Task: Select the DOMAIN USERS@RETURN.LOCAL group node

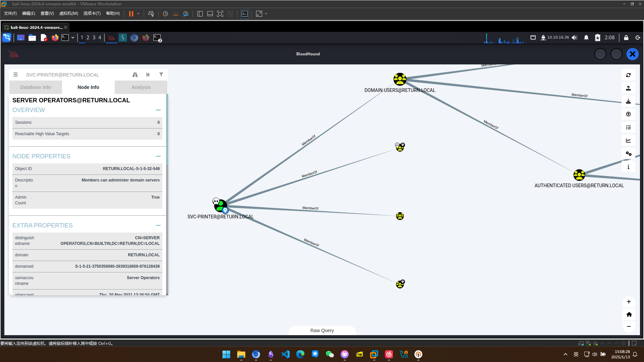Action: (x=400, y=80)
